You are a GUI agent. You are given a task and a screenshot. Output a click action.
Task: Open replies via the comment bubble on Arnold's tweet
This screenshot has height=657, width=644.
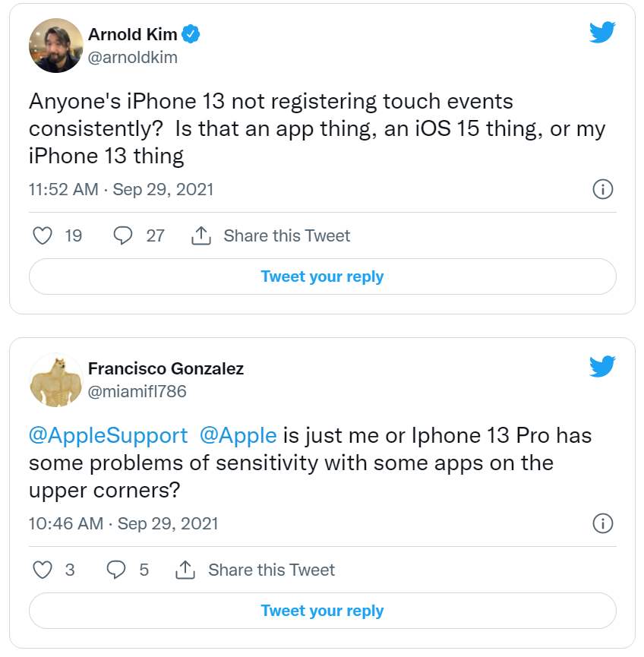[123, 235]
